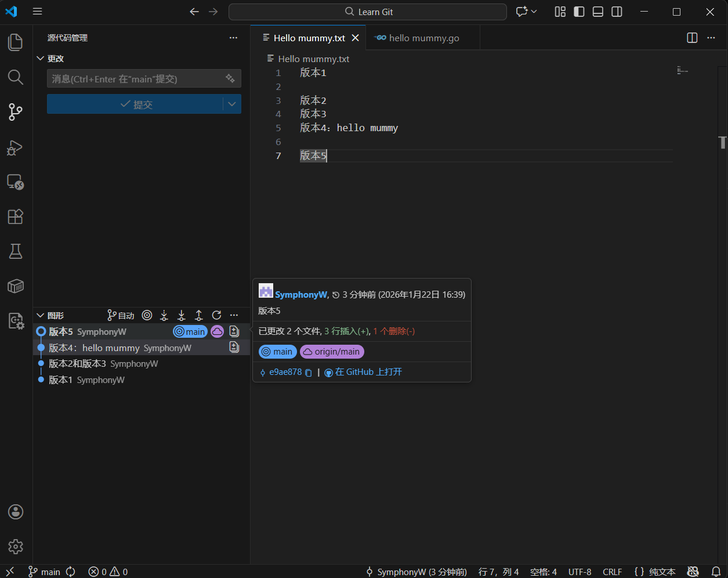This screenshot has height=578, width=728.
Task: Collapse the 图形 graph section
Action: pyautogui.click(x=41, y=315)
